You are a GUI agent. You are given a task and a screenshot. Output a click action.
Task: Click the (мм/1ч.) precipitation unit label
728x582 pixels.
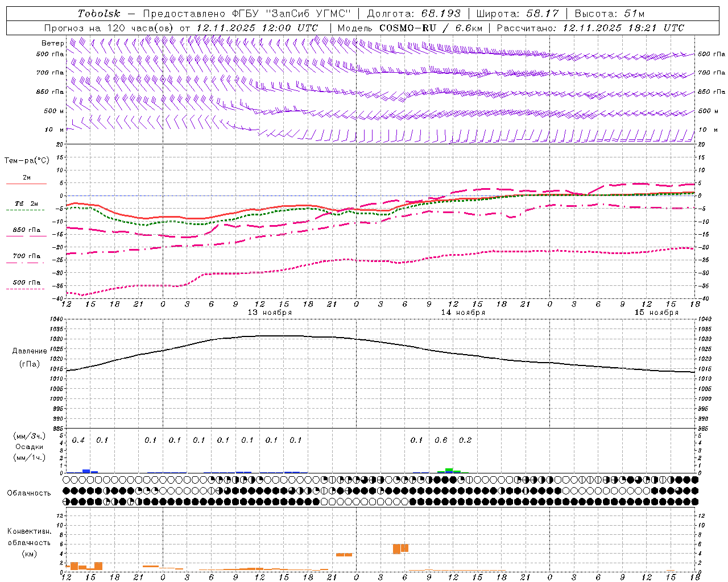pos(29,458)
